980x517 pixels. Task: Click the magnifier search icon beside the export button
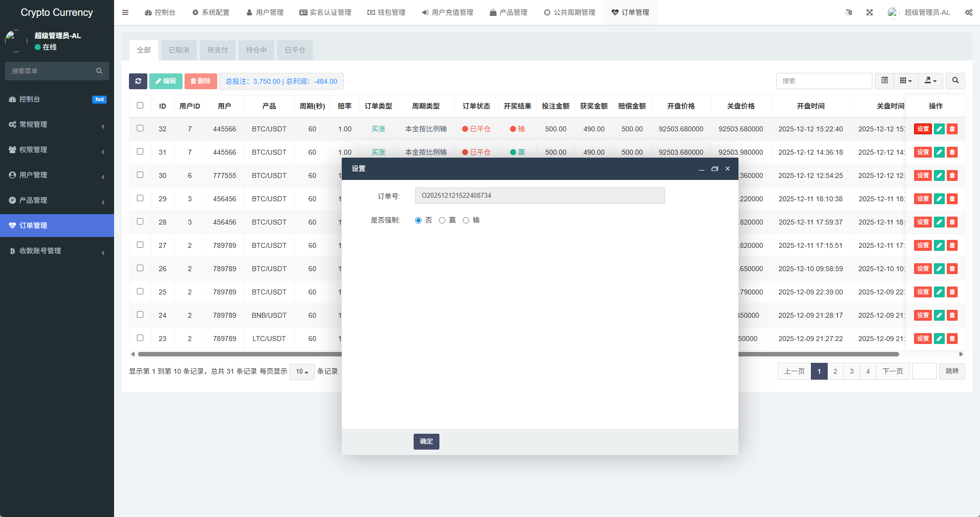(x=955, y=81)
